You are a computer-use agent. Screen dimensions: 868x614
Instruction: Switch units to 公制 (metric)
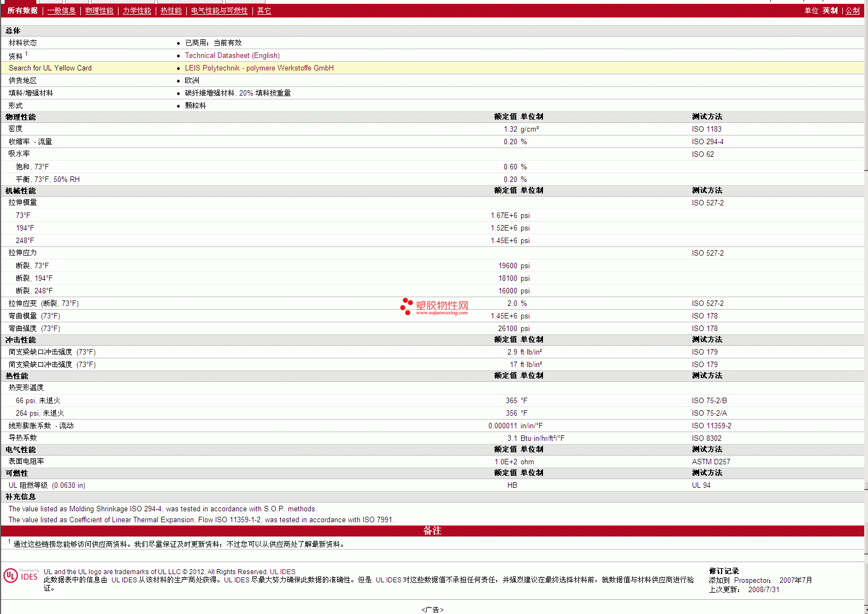pos(852,11)
